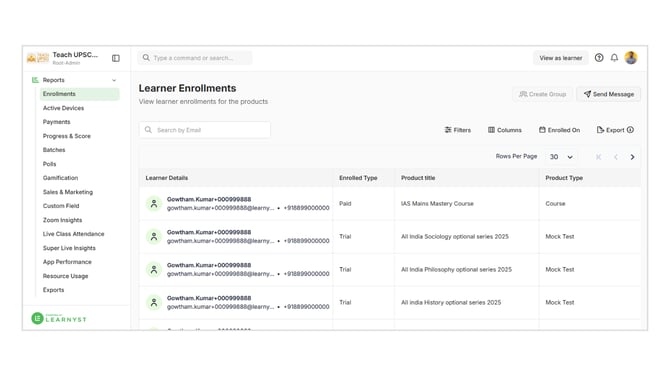
Task: Click magnifier icon in command search bar
Action: click(146, 58)
